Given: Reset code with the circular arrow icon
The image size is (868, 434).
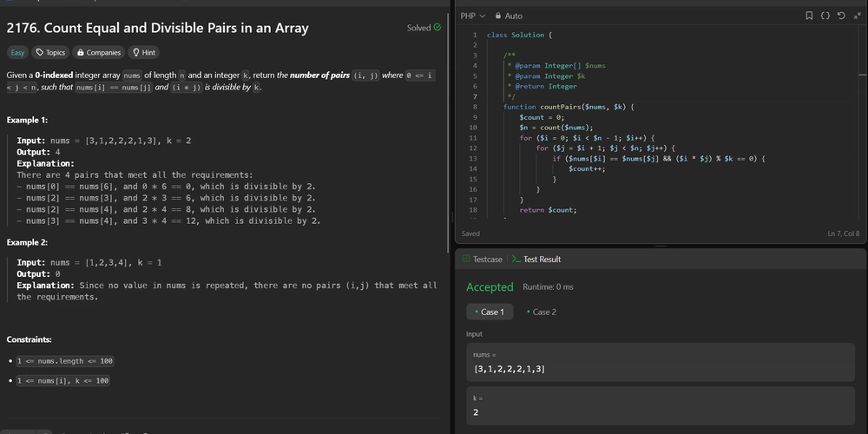Looking at the screenshot, I should coord(841,16).
